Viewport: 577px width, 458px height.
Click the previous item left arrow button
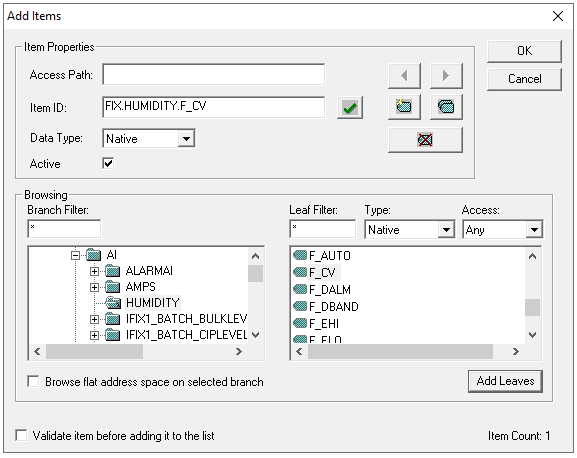pyautogui.click(x=404, y=76)
